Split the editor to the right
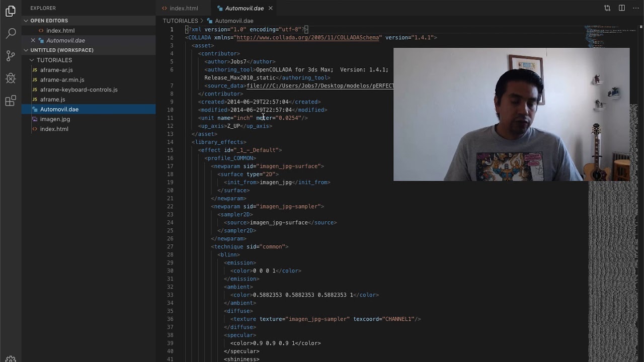This screenshot has width=644, height=362. click(x=622, y=8)
